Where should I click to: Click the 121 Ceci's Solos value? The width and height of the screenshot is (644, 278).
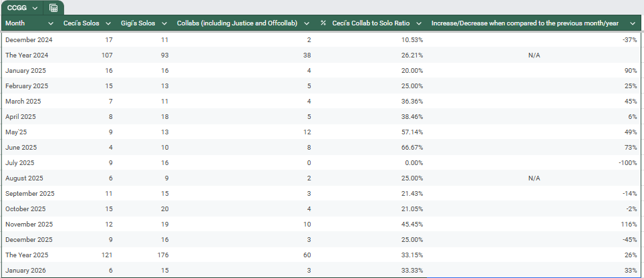point(107,255)
